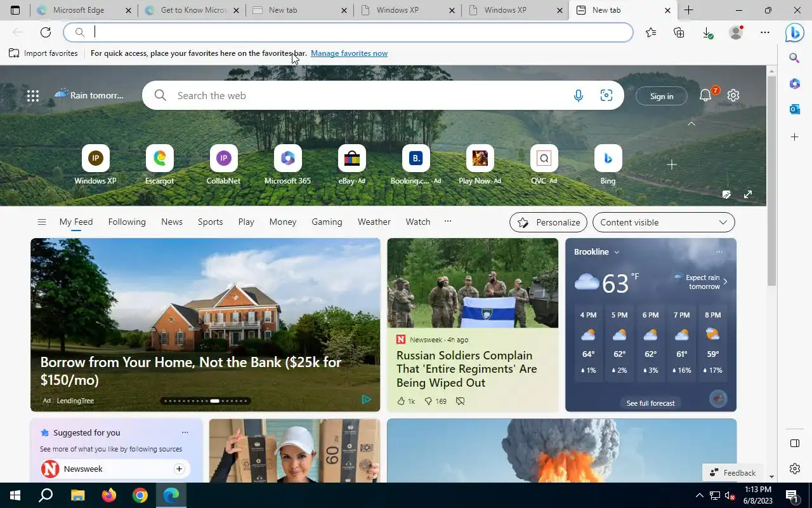Open the Feedback button
The image size is (812, 508).
click(732, 472)
